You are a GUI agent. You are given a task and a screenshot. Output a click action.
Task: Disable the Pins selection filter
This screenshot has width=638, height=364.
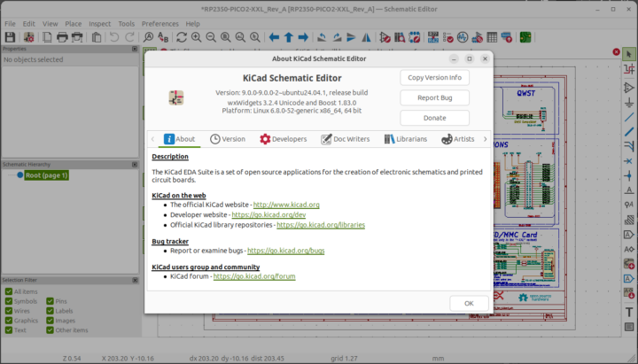point(51,301)
